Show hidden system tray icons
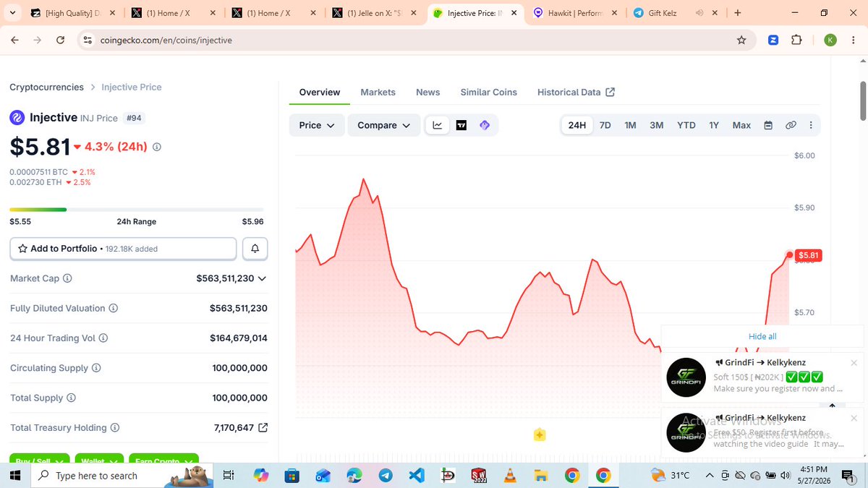 pyautogui.click(x=710, y=475)
